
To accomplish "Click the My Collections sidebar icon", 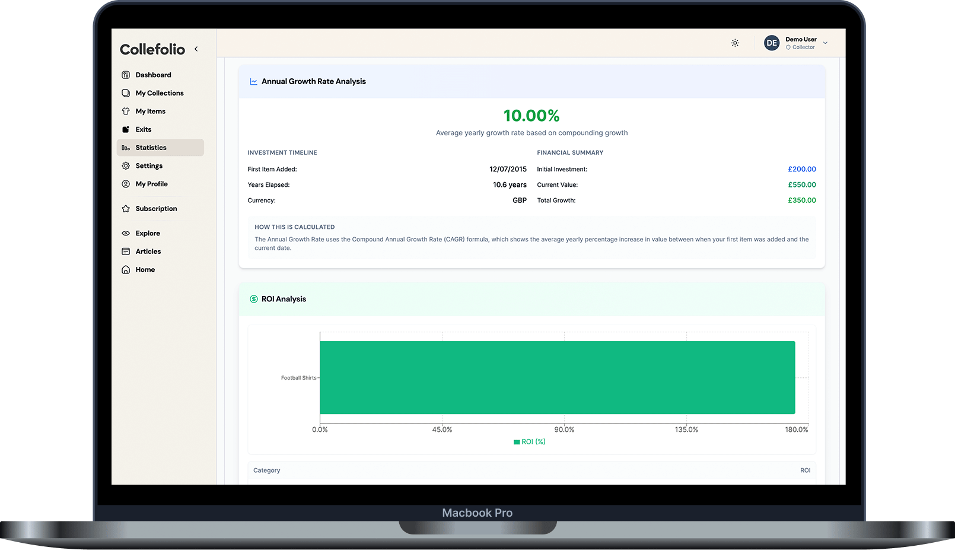I will click(x=126, y=93).
